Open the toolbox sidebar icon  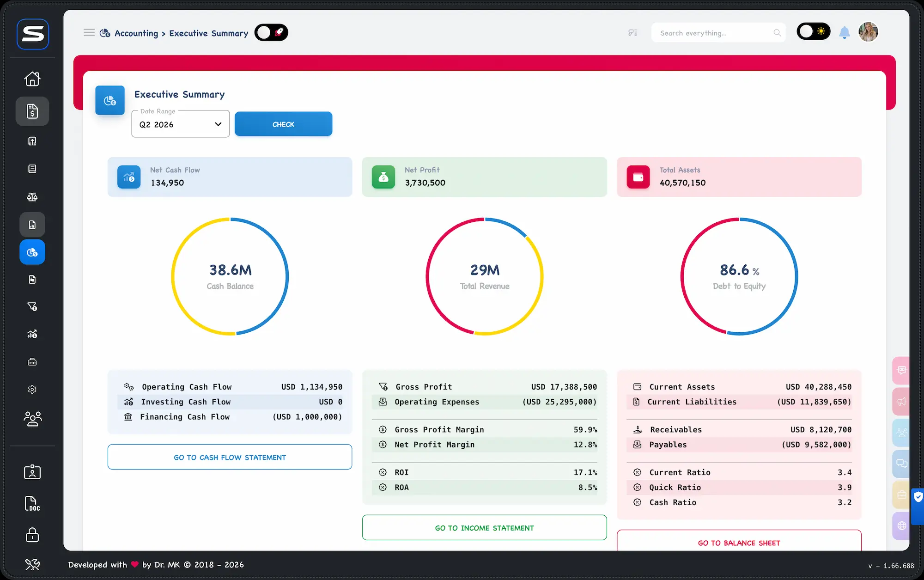[32, 362]
